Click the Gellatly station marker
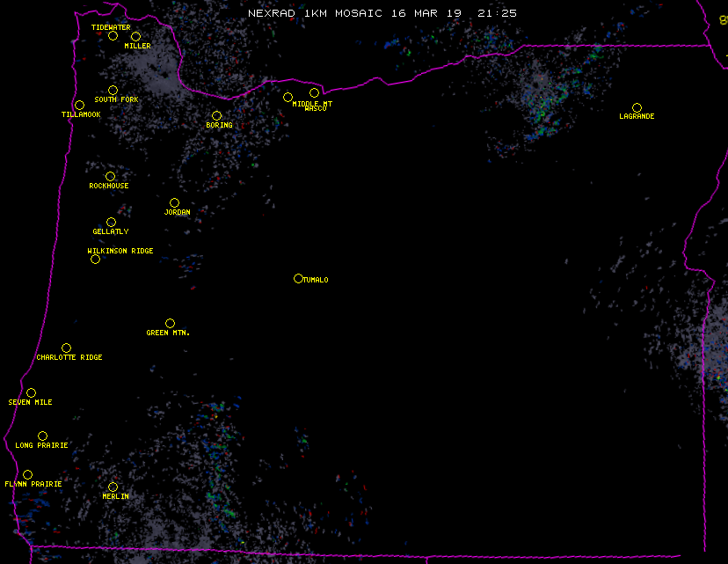728x564 pixels. pos(111,223)
